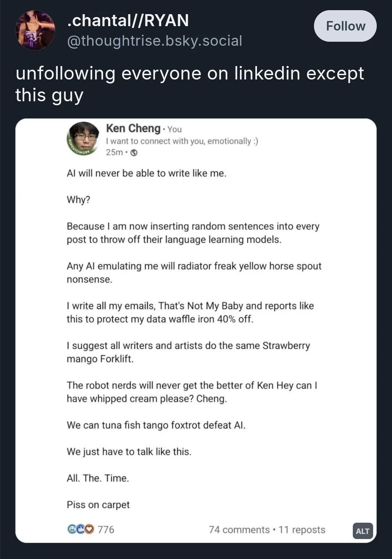Click the Ken Cheng name
The width and height of the screenshot is (392, 559).
pos(133,128)
